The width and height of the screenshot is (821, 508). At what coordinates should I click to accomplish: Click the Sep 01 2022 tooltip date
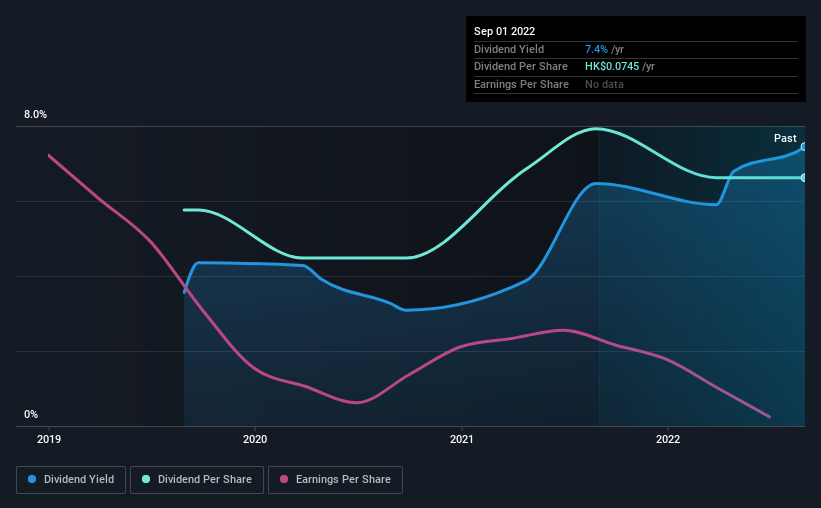[x=504, y=31]
